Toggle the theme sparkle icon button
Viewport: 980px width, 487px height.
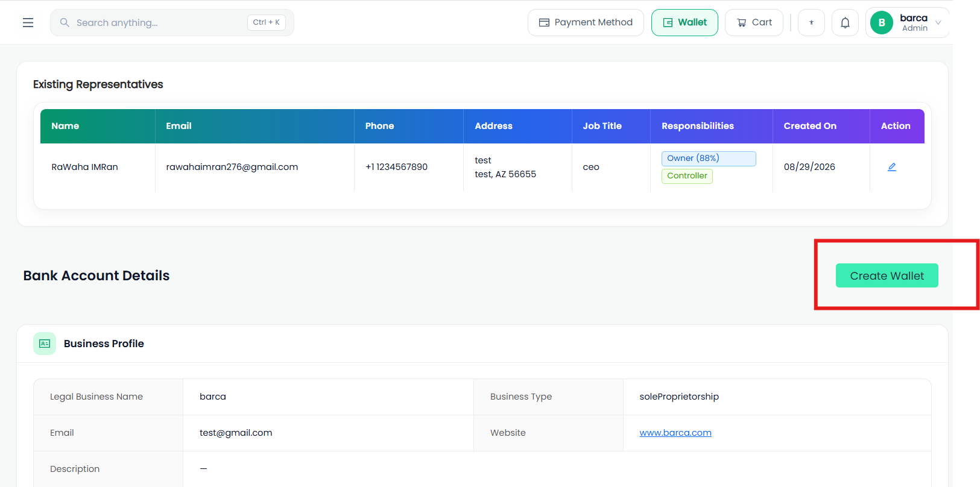pyautogui.click(x=811, y=22)
